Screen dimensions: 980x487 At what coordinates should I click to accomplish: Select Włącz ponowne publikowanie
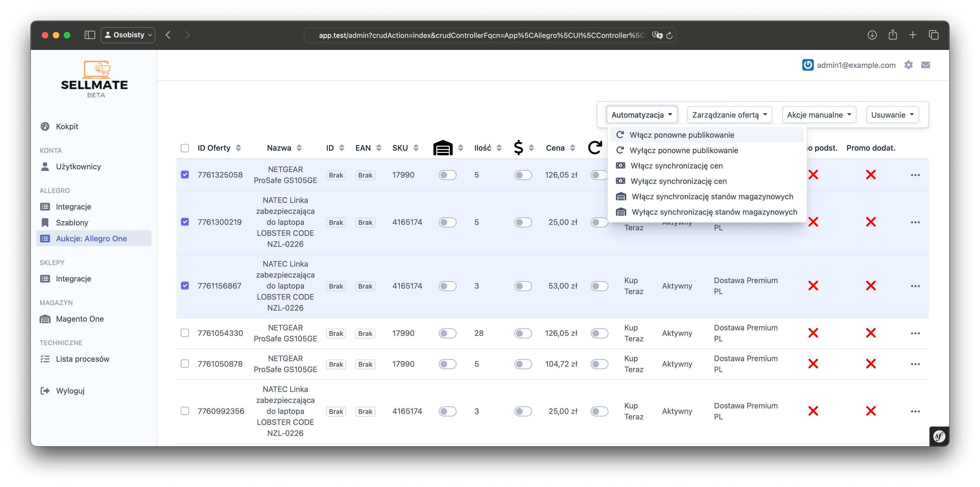[707, 135]
